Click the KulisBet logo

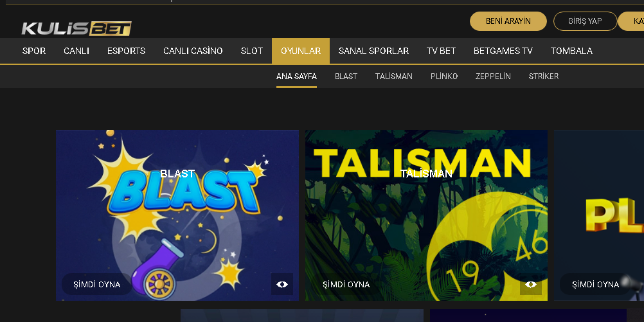tap(76, 28)
